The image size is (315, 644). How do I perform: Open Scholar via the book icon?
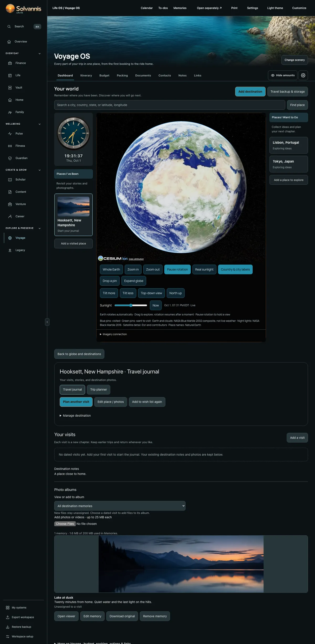click(10, 180)
